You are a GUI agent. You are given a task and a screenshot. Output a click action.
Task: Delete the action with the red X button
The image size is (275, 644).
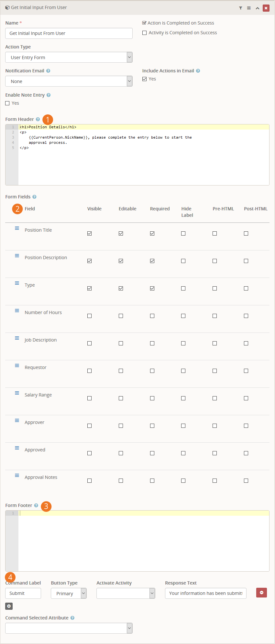[266, 8]
